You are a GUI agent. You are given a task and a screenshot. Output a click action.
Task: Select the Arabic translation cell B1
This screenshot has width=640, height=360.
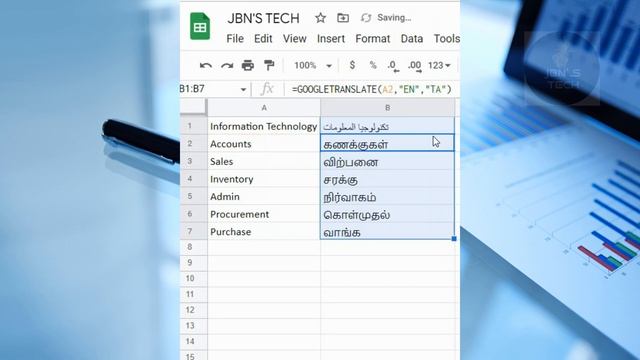point(387,126)
